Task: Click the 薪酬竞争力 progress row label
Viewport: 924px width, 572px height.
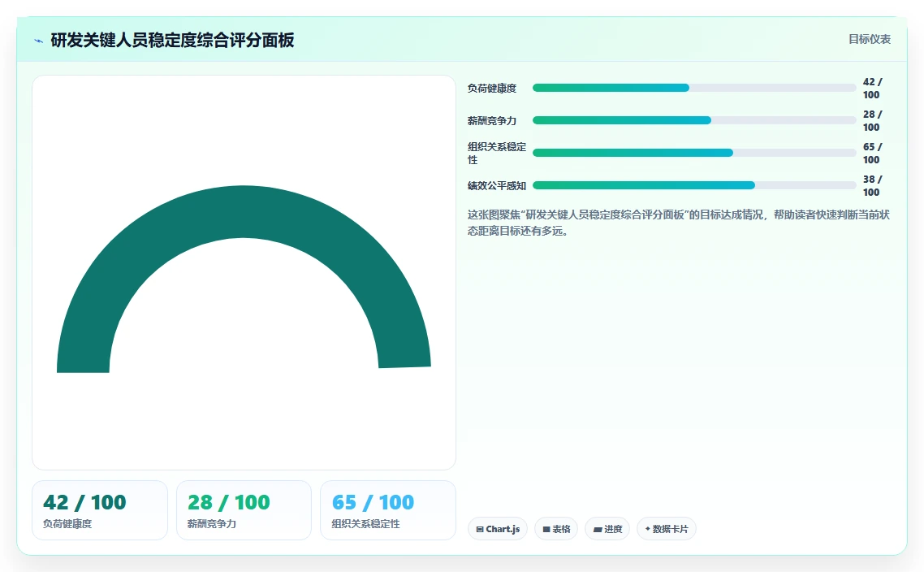Action: (x=492, y=120)
